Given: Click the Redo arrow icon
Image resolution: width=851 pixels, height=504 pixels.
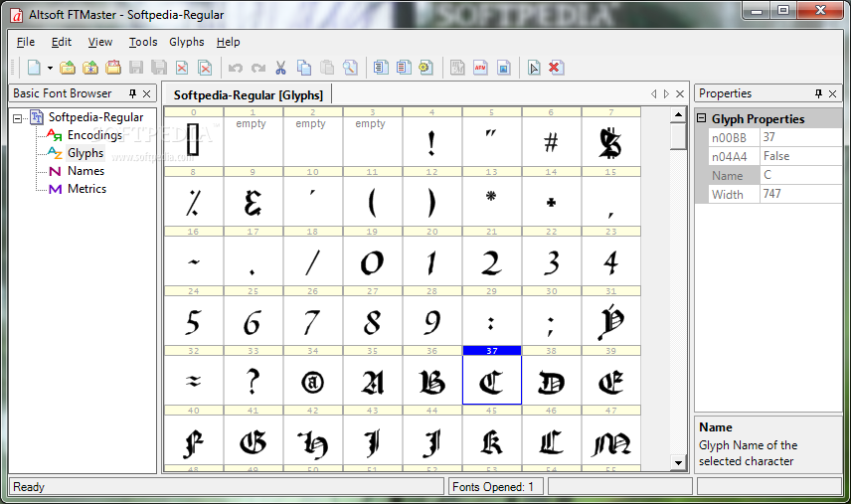Looking at the screenshot, I should (258, 68).
